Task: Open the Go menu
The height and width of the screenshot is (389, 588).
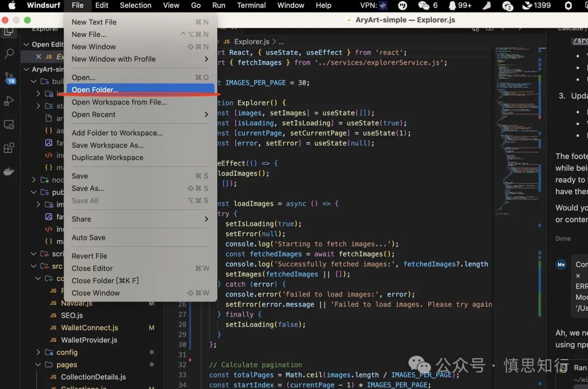Action: 196,5
